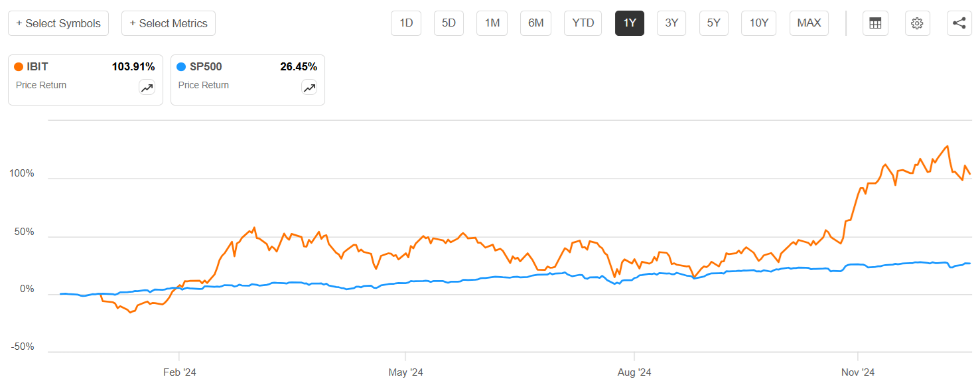Open the data table view
This screenshot has height=387, width=980.
[875, 23]
